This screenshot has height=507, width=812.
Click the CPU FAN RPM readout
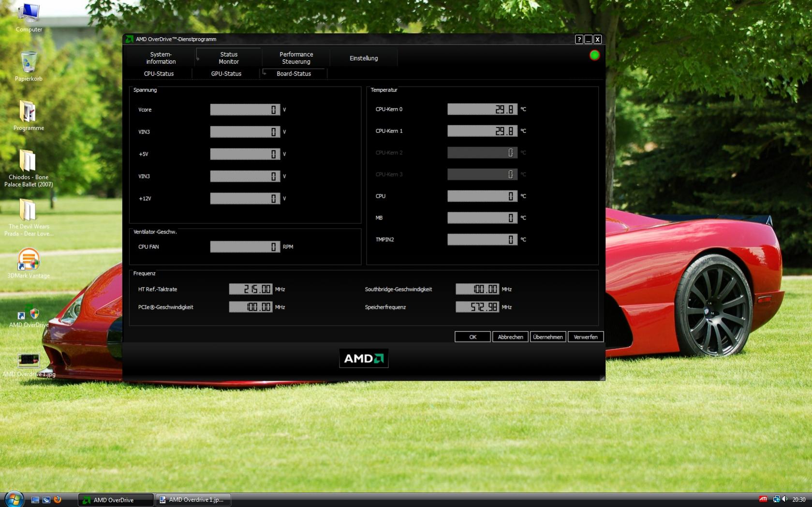(x=245, y=247)
